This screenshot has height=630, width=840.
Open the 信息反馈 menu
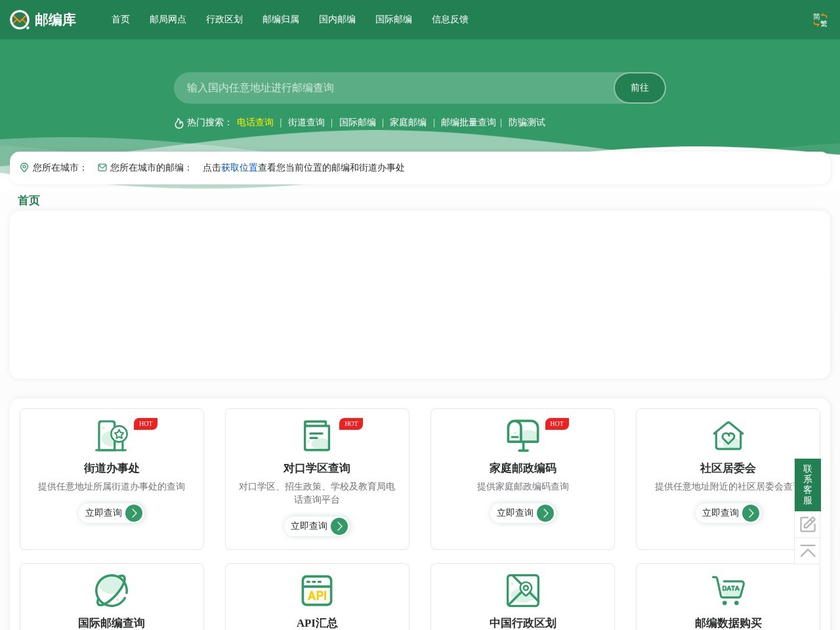(x=450, y=20)
